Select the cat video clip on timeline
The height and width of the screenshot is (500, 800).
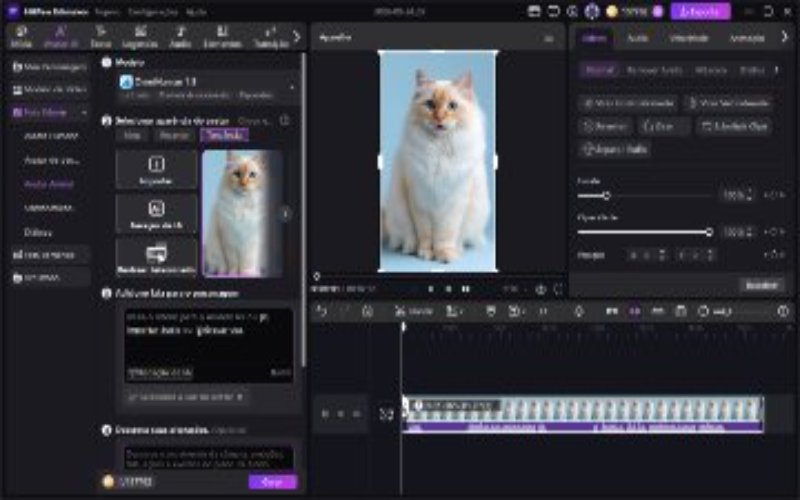(583, 414)
